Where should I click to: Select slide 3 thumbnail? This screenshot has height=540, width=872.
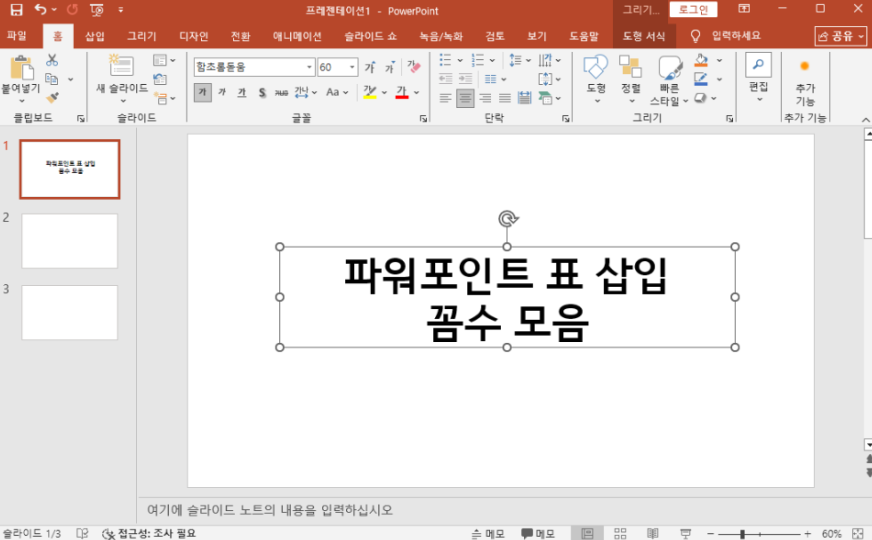[x=70, y=313]
